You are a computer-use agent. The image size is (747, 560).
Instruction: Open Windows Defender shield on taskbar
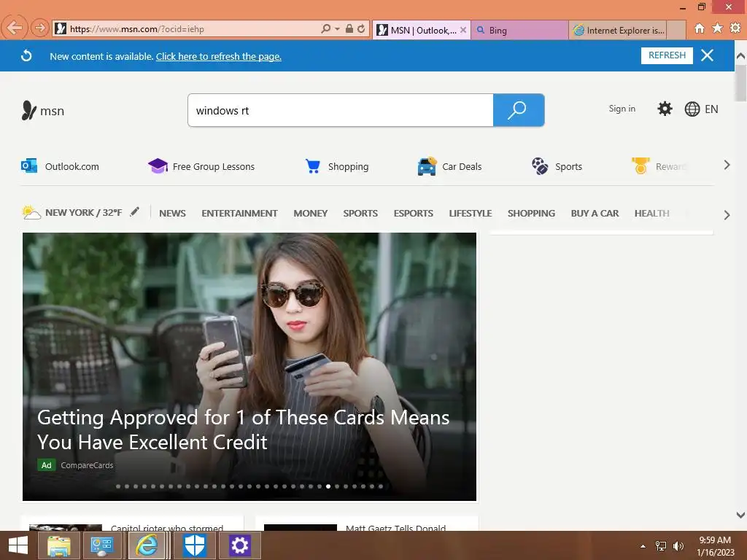point(194,545)
